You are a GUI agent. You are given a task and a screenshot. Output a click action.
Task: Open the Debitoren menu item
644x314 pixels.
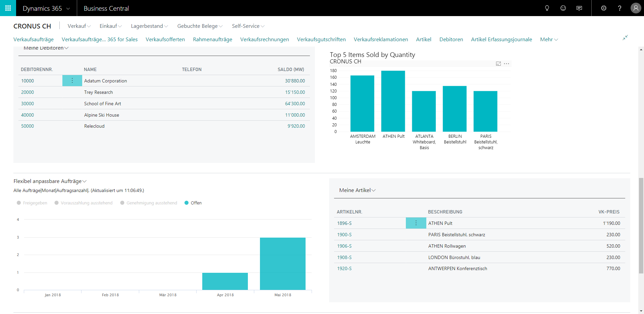451,39
